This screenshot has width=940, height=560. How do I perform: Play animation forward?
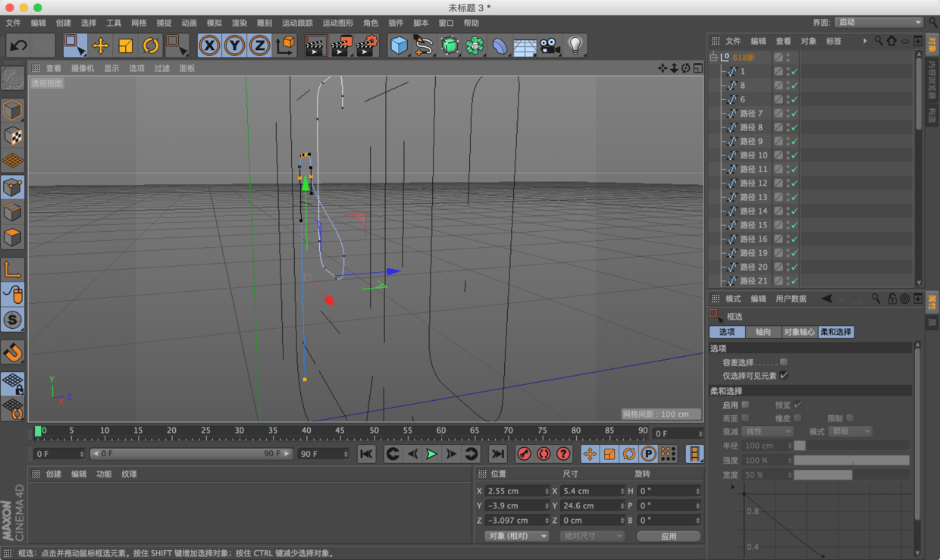(x=431, y=454)
